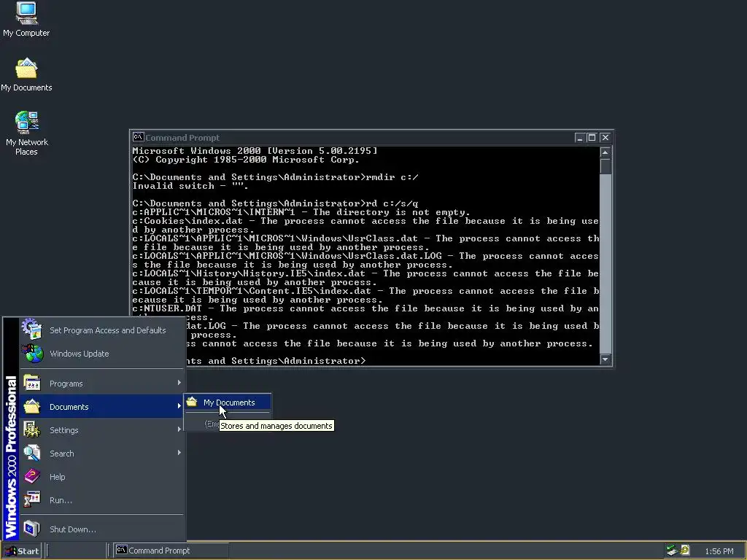The image size is (747, 560).
Task: Expand the Documents submenu arrow
Action: coord(179,405)
